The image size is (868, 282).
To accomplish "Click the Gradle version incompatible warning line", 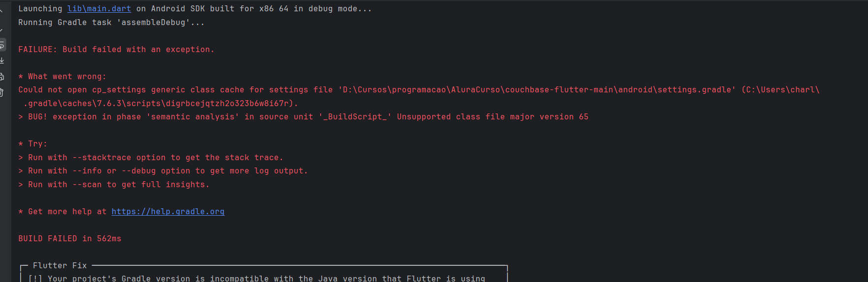I will click(x=256, y=278).
